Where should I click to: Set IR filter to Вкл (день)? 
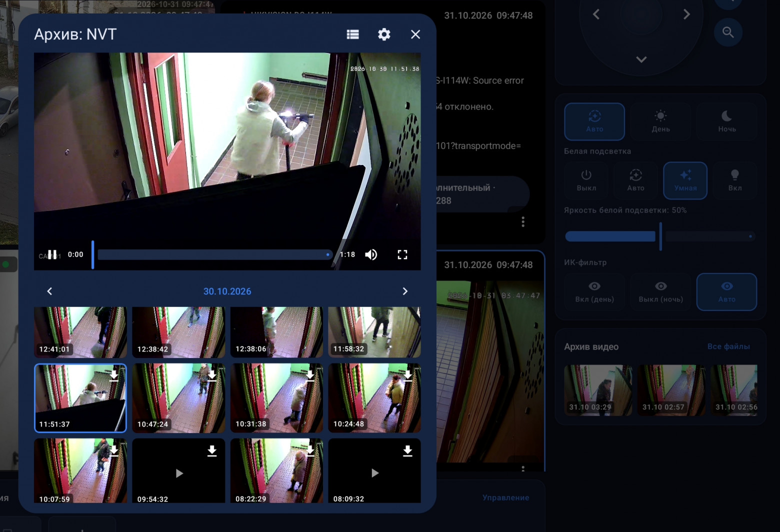[x=594, y=292]
